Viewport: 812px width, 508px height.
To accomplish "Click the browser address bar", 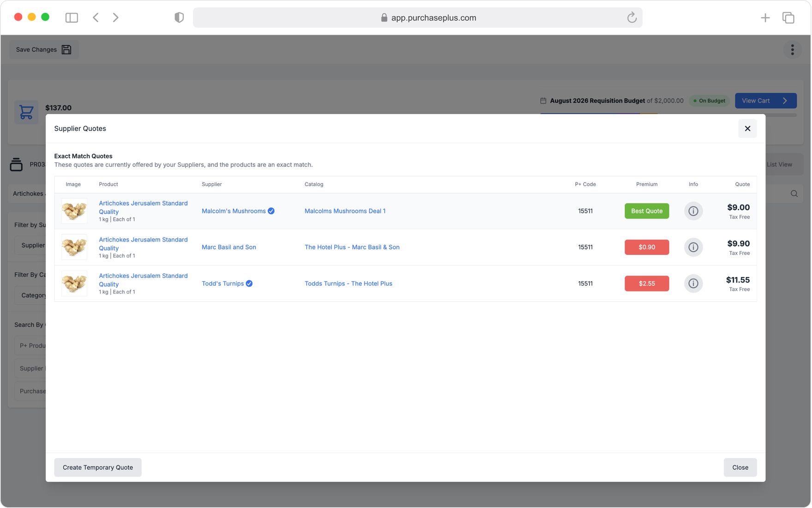I will click(x=418, y=18).
